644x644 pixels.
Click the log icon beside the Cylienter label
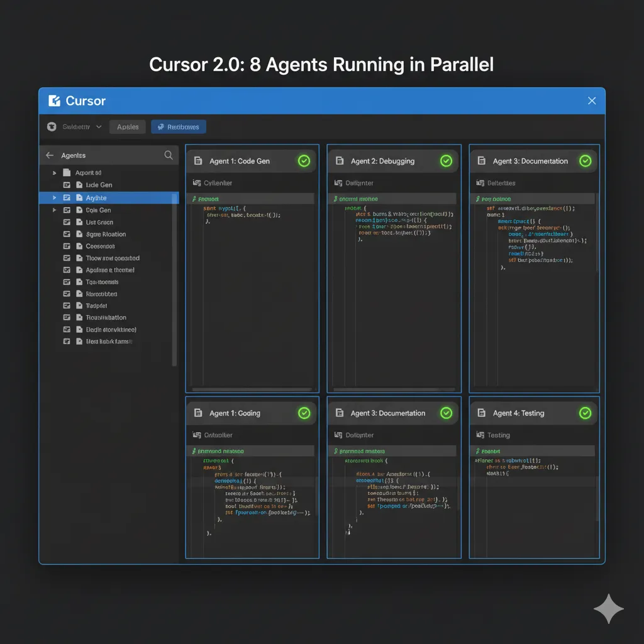pos(197,183)
